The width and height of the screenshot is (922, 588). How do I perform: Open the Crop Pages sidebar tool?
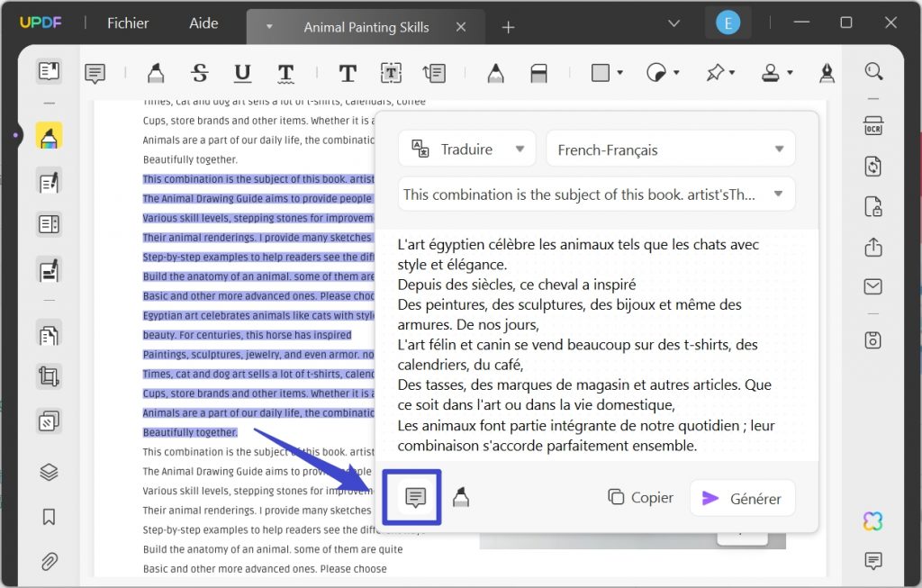[49, 376]
